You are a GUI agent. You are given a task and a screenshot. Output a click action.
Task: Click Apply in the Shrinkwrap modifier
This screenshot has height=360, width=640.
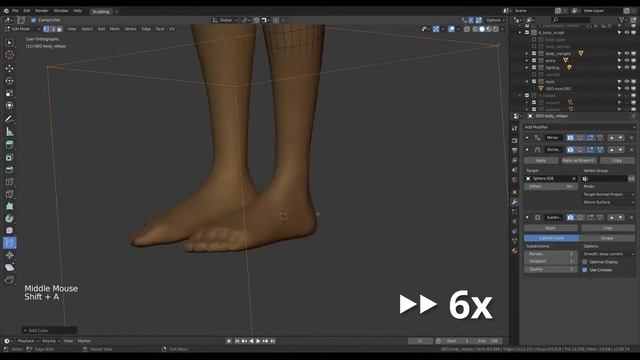pyautogui.click(x=541, y=160)
